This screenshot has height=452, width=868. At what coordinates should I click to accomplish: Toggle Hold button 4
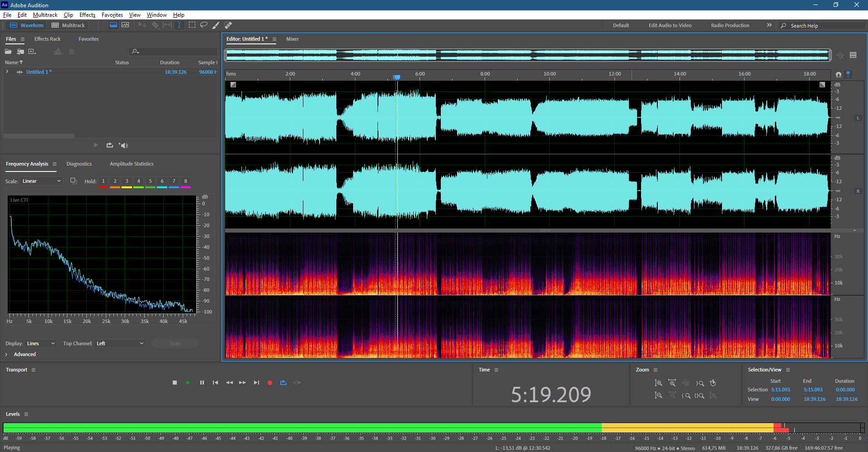138,181
